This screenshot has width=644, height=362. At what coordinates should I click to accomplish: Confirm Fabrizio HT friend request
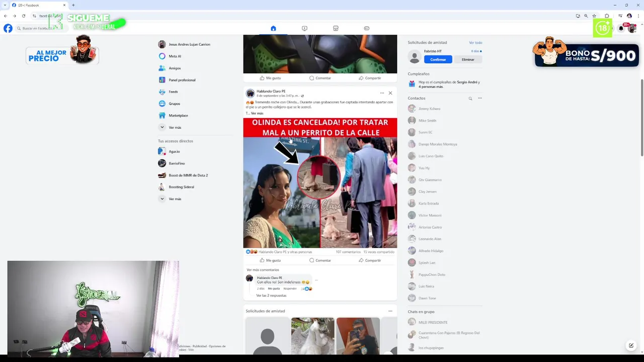[x=438, y=59]
